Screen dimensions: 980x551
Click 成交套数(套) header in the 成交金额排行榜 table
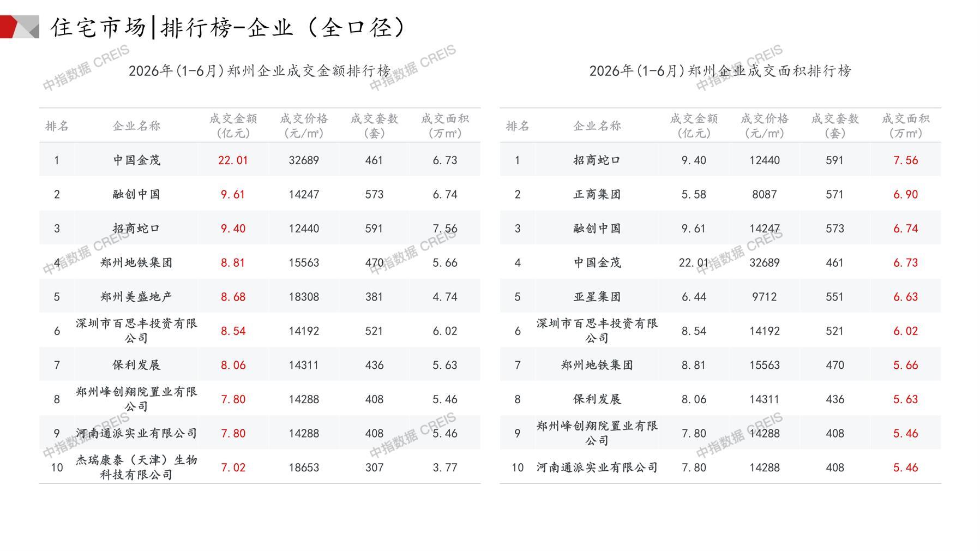[374, 126]
